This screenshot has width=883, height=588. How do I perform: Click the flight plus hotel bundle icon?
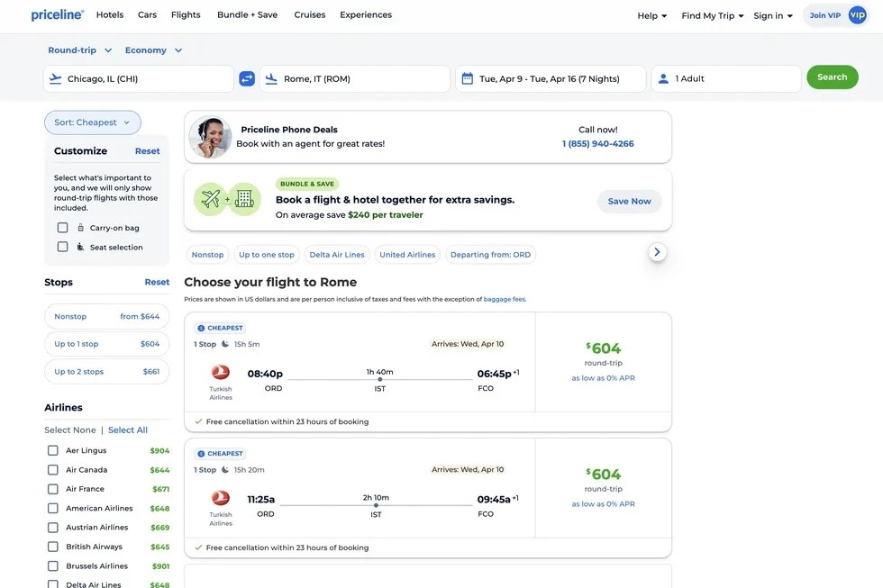tap(227, 199)
